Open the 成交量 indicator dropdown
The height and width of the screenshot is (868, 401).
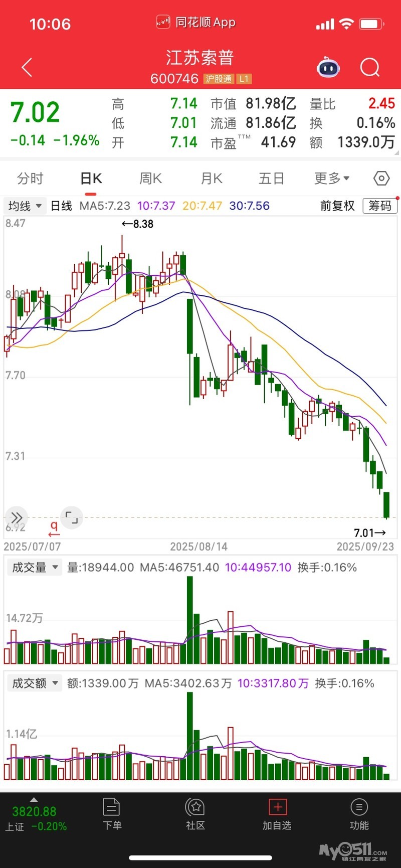(x=34, y=567)
